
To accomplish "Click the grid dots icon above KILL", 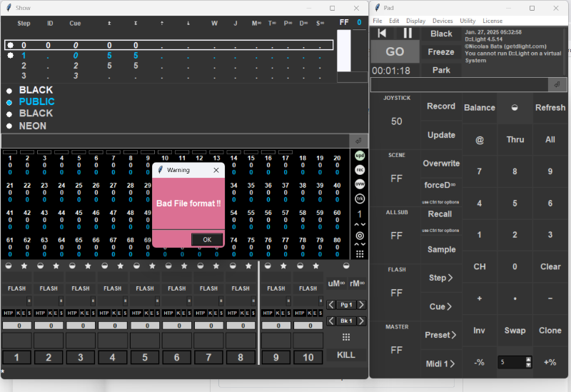I will (x=346, y=337).
